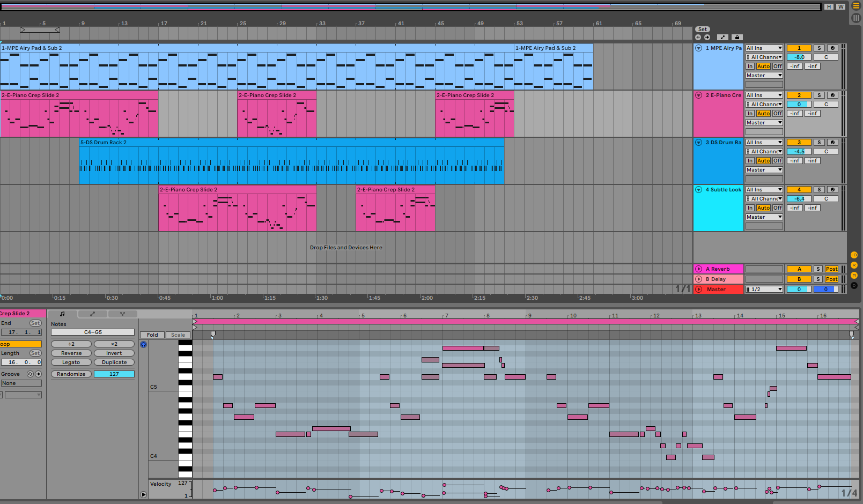Open the Note Expression tab in clip view

tap(122, 314)
